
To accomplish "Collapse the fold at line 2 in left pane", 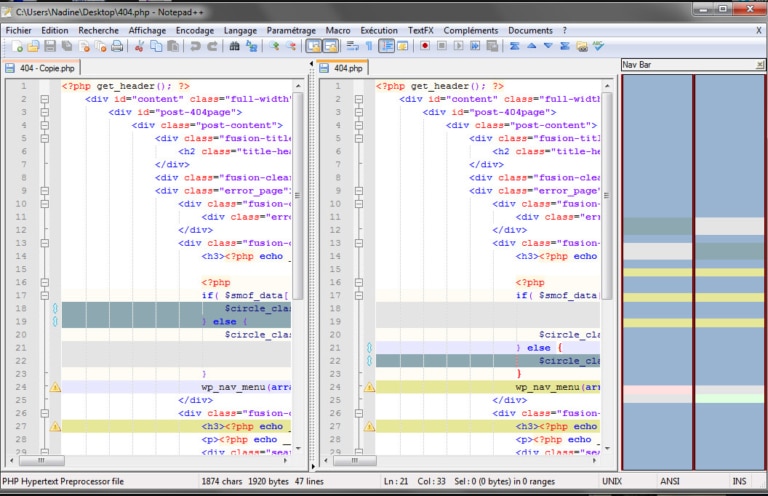I will [44, 99].
